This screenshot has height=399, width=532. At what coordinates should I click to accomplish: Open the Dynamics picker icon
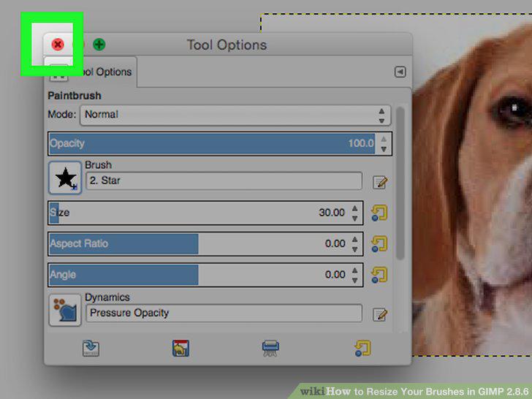[65, 310]
